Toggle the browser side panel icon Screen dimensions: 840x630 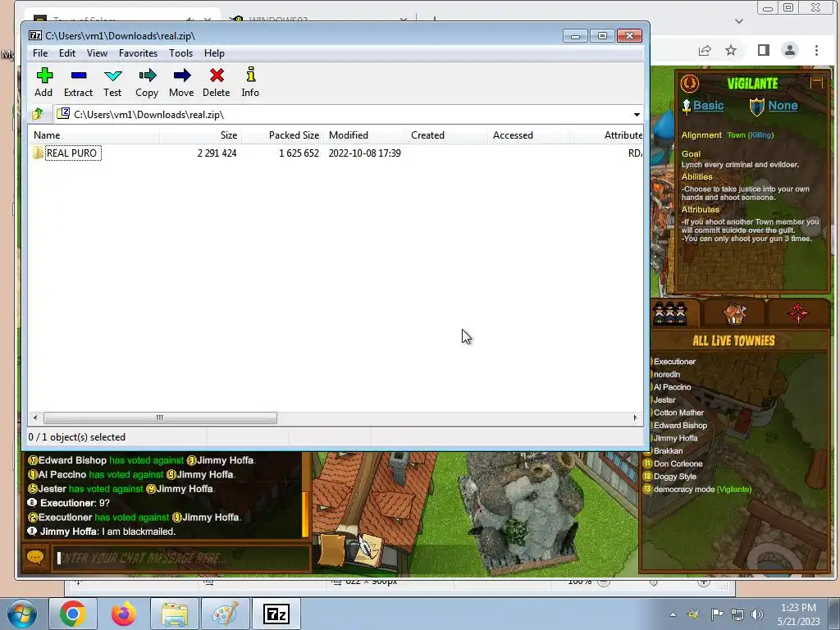click(764, 50)
